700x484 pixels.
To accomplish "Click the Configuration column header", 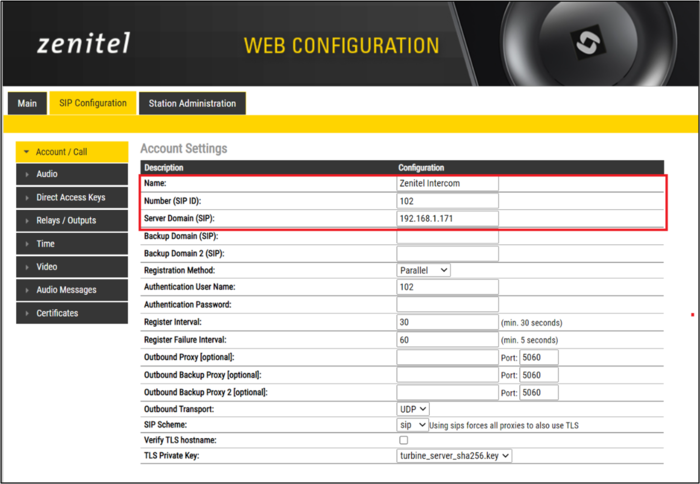I will (x=421, y=168).
